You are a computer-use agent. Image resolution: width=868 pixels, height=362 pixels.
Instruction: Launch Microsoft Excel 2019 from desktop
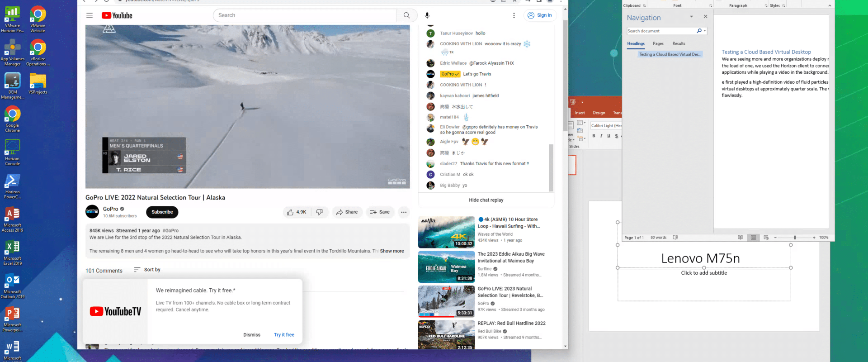(x=12, y=252)
